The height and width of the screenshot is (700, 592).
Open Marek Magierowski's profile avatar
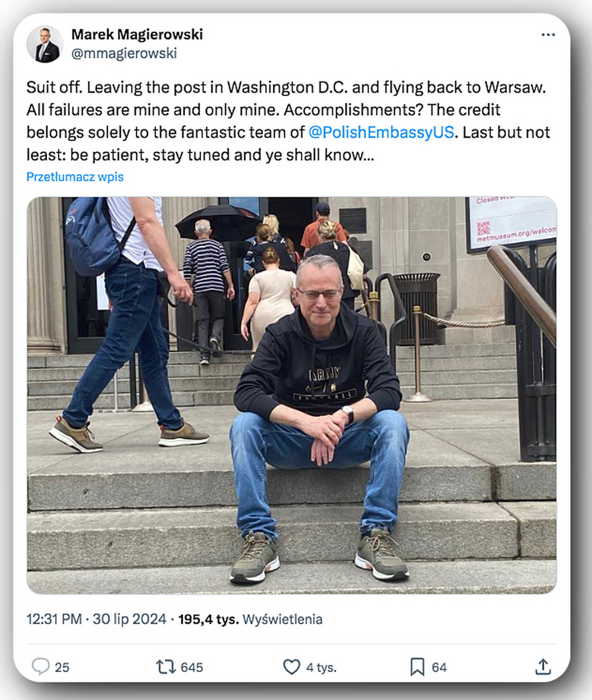(45, 44)
